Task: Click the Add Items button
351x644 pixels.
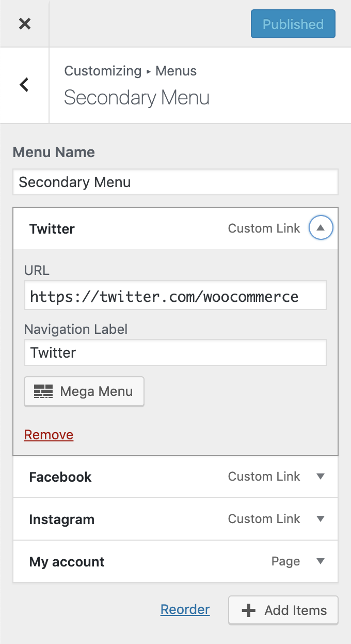Action: click(283, 610)
